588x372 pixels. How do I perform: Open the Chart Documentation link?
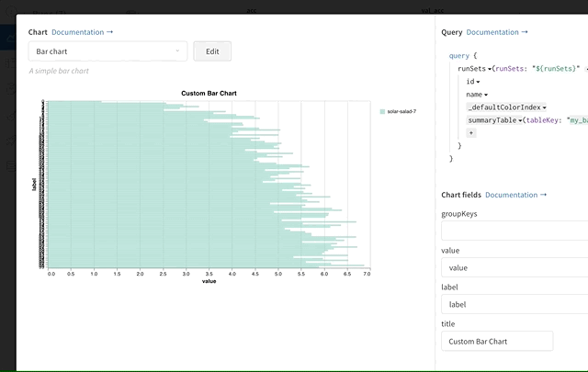point(83,32)
